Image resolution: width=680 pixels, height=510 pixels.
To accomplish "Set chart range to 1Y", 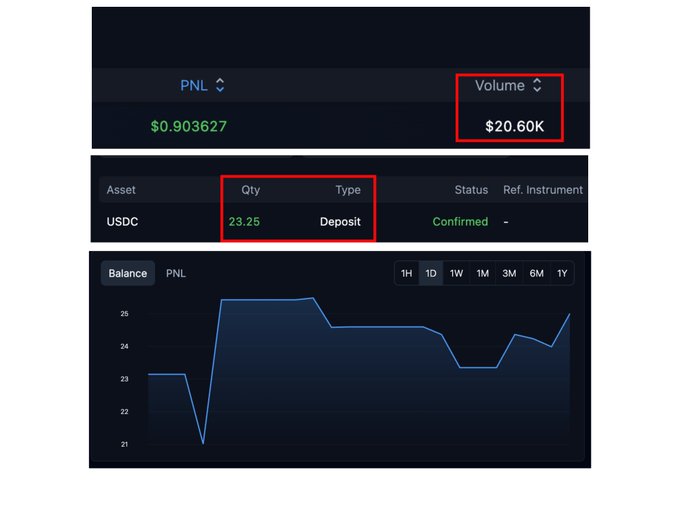I will (x=562, y=273).
